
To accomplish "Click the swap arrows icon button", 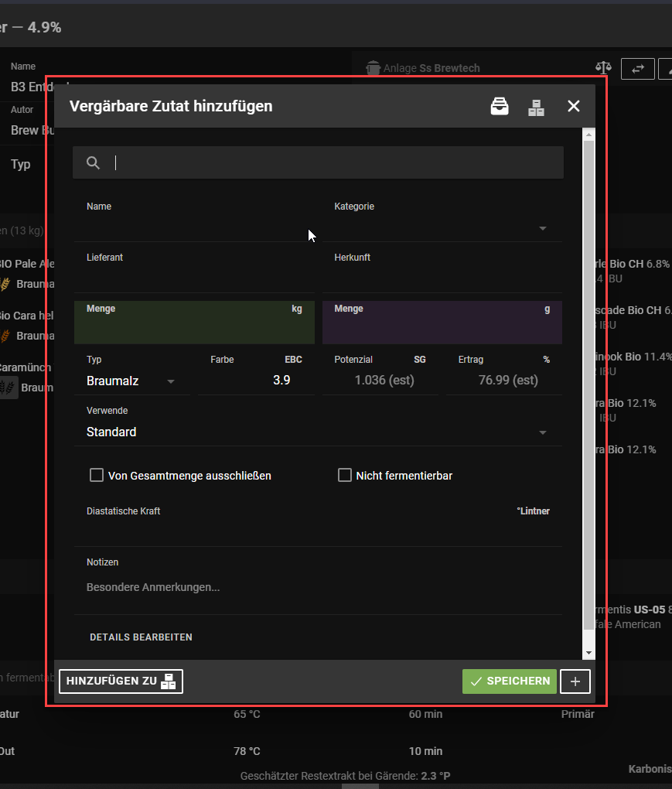I will [x=638, y=69].
